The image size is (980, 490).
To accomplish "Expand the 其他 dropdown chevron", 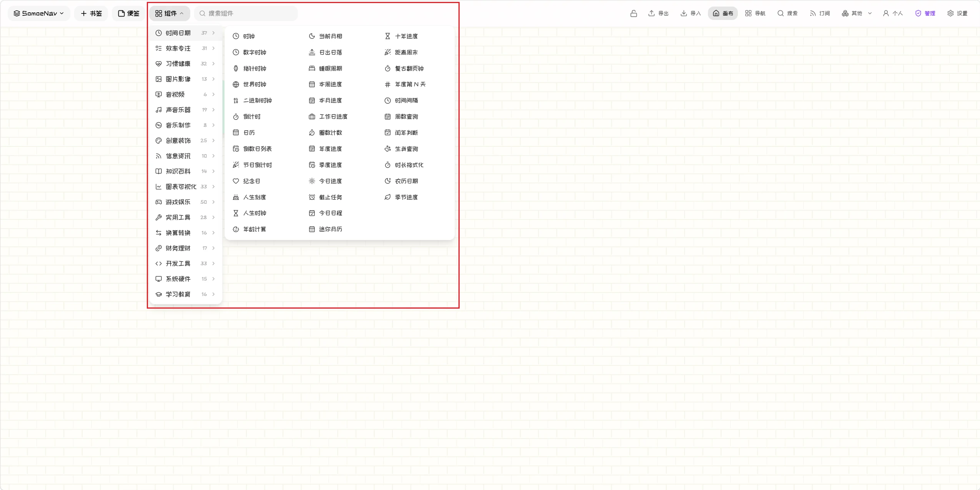I will (870, 13).
